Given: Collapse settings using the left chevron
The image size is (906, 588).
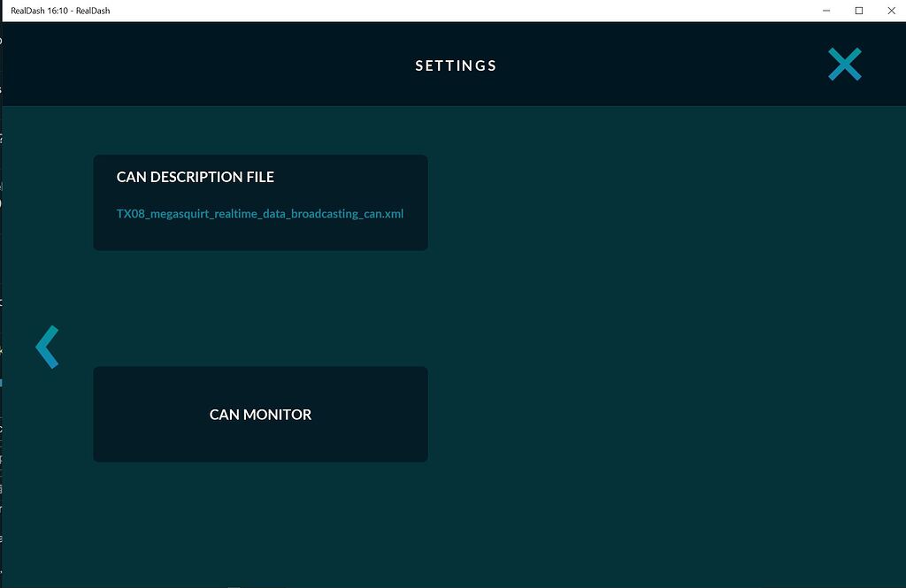Looking at the screenshot, I should pyautogui.click(x=48, y=347).
